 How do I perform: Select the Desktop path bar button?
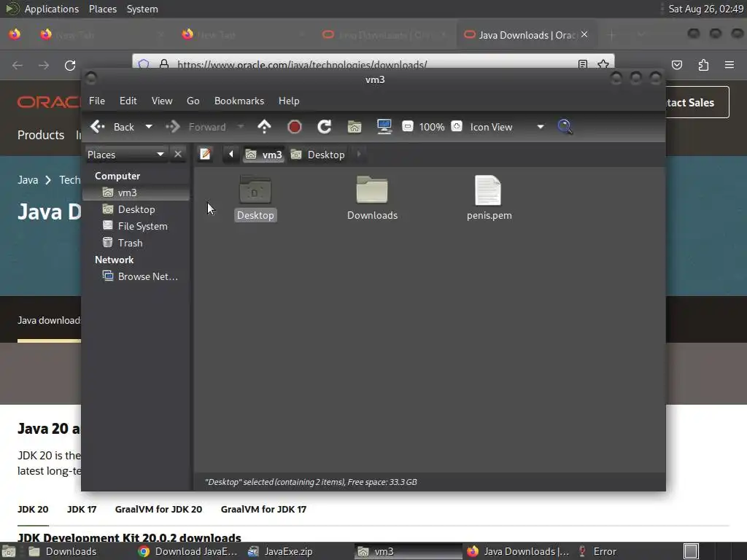coord(318,155)
